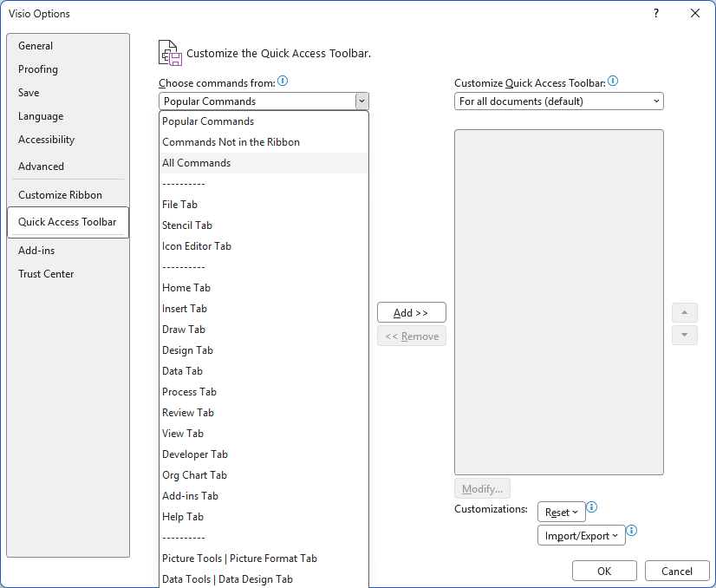Pick Draw Tab from list
The image size is (716, 588).
(x=264, y=330)
